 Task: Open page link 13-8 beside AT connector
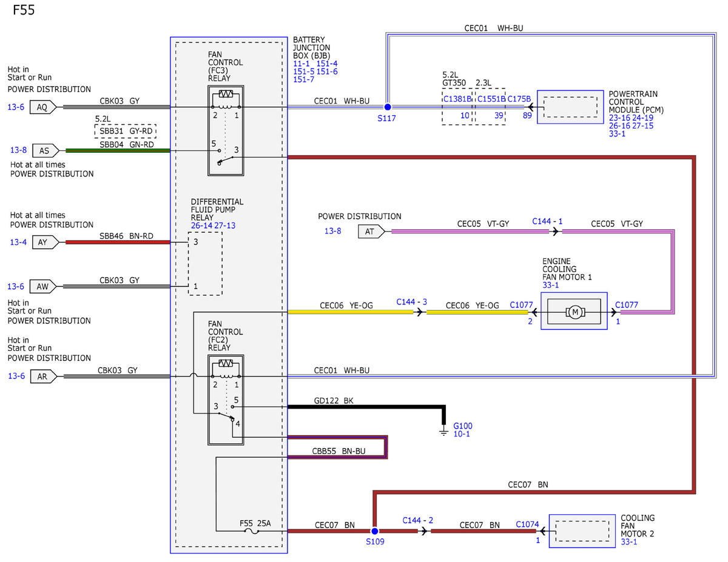coord(333,230)
